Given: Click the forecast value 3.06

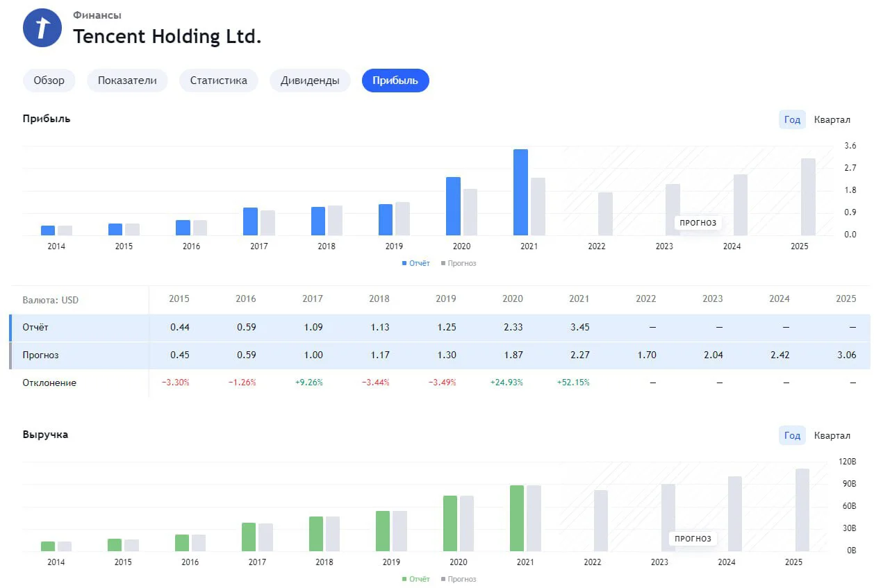Looking at the screenshot, I should [846, 355].
